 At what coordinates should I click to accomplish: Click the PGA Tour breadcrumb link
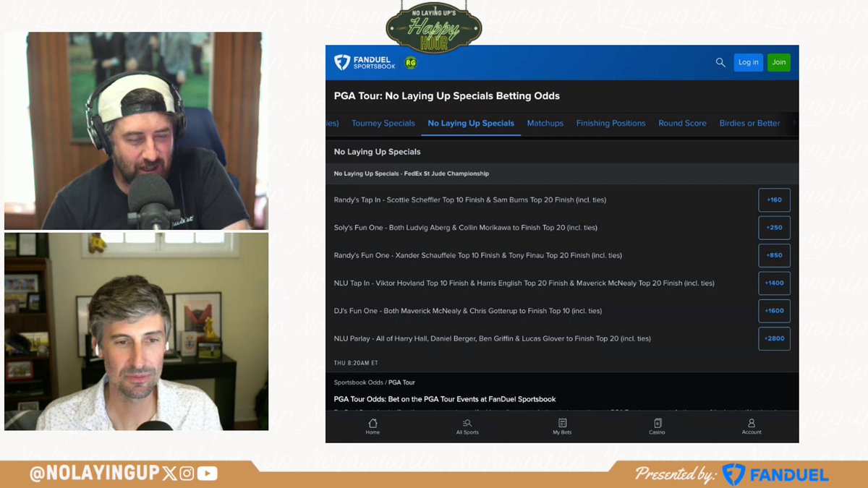click(x=401, y=382)
